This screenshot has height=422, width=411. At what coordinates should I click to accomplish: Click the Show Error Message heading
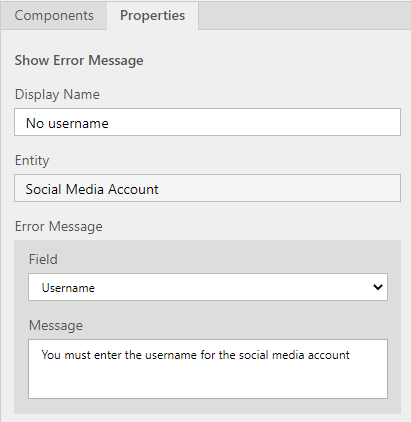(x=79, y=61)
